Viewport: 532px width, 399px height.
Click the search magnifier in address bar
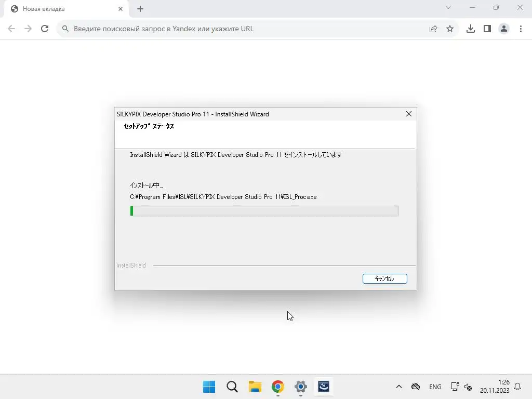65,29
